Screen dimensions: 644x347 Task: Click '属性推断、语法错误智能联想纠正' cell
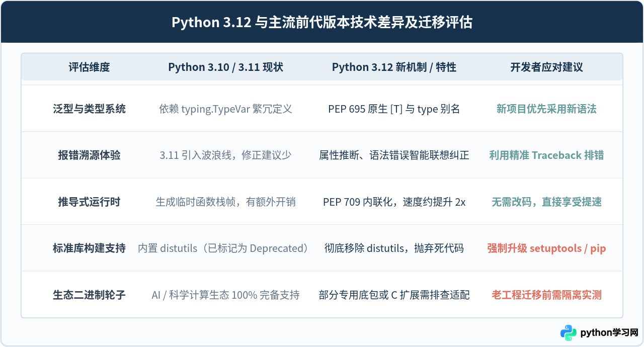(x=394, y=155)
